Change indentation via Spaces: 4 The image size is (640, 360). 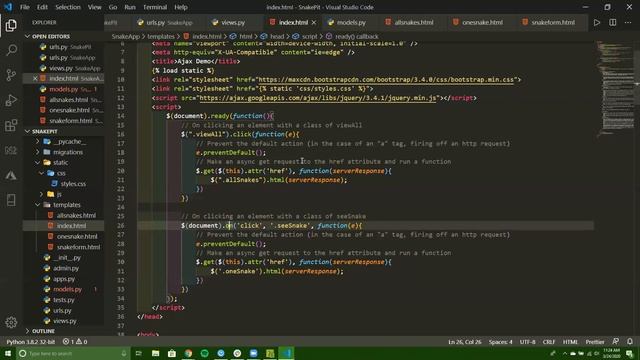click(x=500, y=342)
